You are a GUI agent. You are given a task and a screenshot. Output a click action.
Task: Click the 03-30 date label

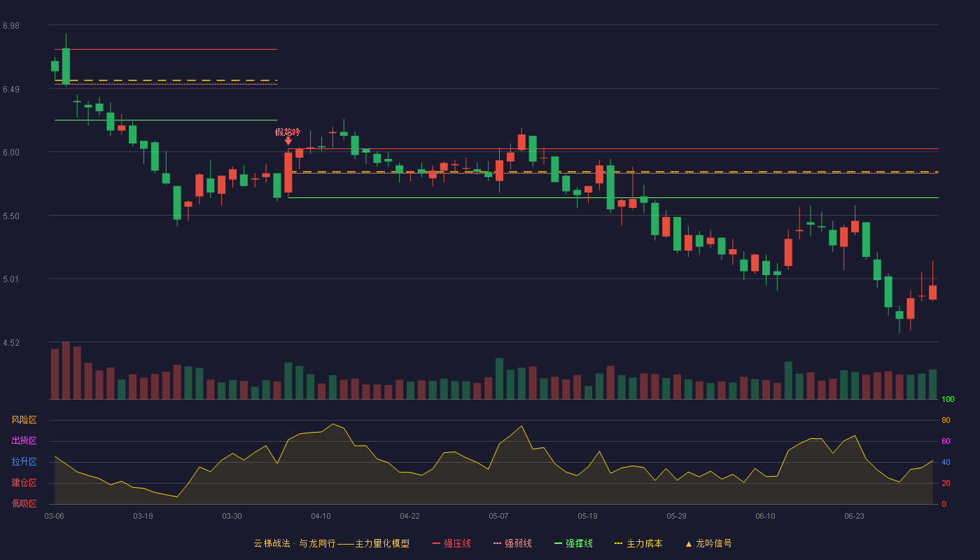pos(232,516)
